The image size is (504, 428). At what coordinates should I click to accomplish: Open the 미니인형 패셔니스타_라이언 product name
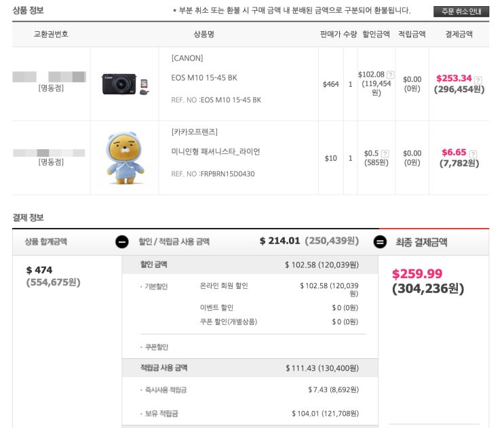tap(215, 151)
